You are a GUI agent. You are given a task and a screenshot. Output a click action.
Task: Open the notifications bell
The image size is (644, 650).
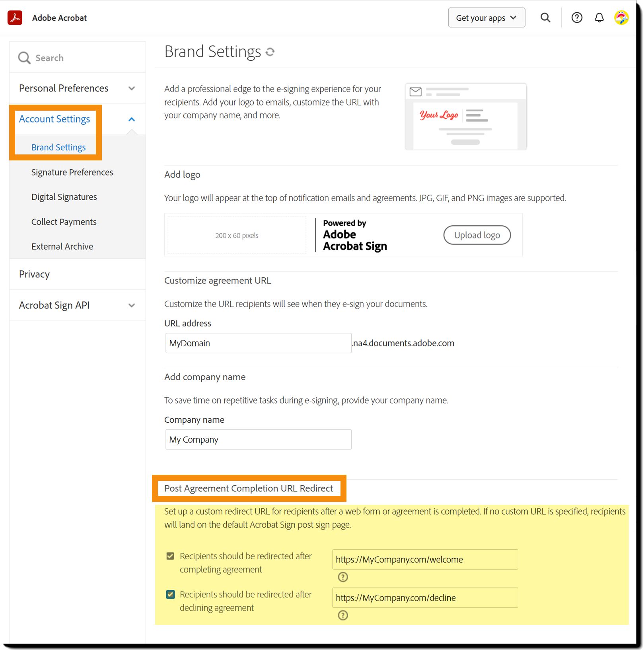(x=599, y=18)
